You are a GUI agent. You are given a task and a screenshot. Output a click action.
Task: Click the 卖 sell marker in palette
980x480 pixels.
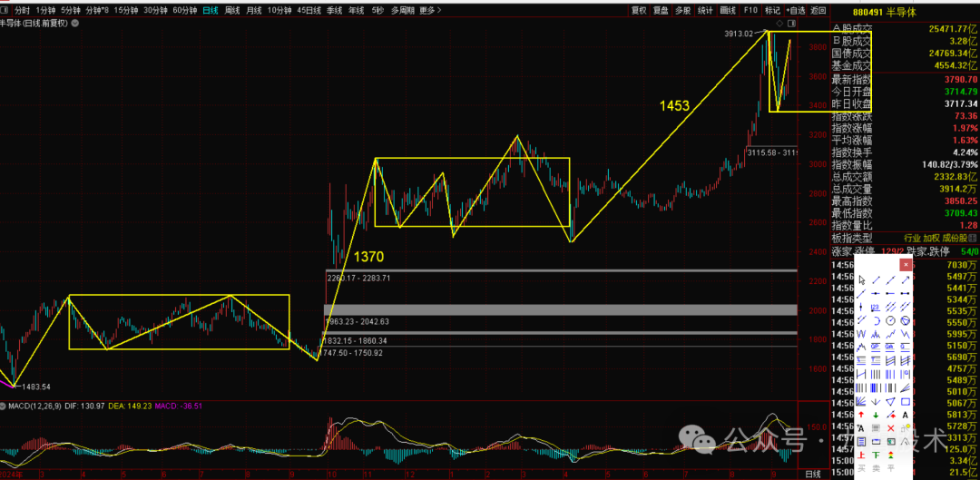(877, 468)
